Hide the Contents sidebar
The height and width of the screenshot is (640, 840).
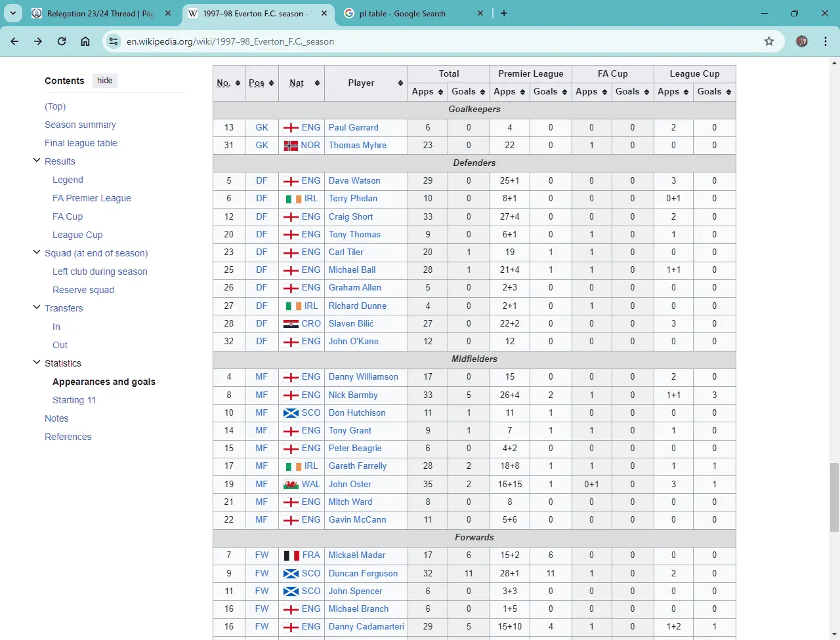(105, 81)
